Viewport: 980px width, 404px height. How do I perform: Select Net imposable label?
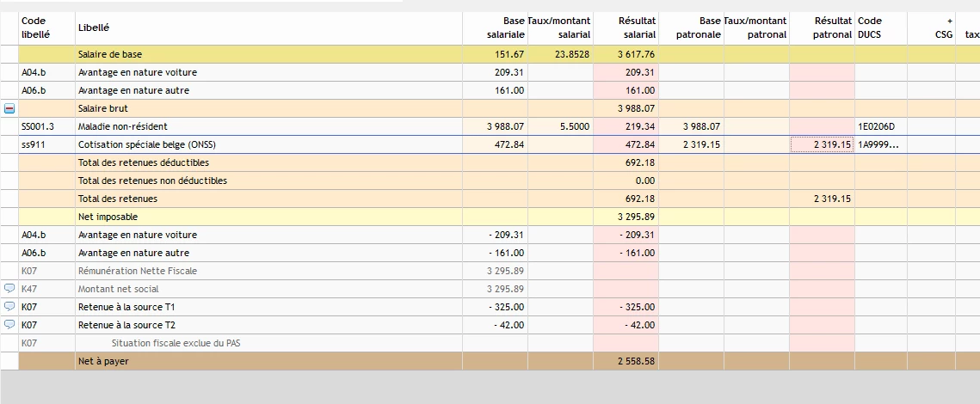(x=108, y=217)
